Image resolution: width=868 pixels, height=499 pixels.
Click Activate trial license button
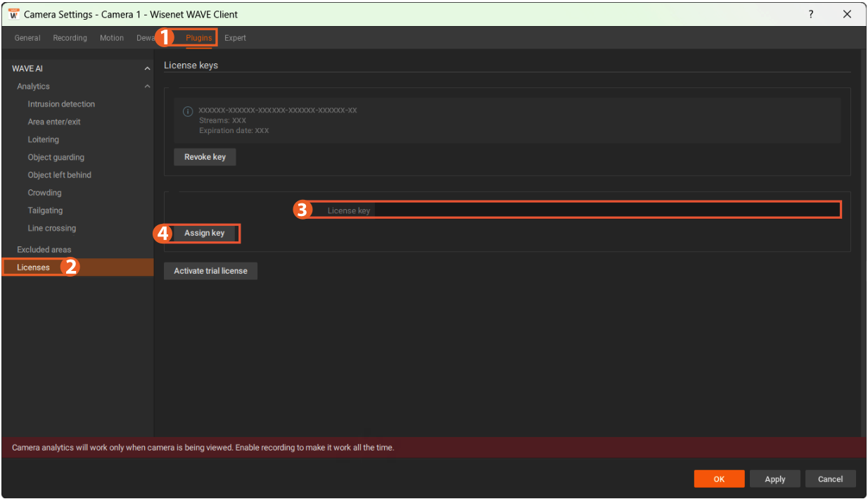click(x=210, y=271)
